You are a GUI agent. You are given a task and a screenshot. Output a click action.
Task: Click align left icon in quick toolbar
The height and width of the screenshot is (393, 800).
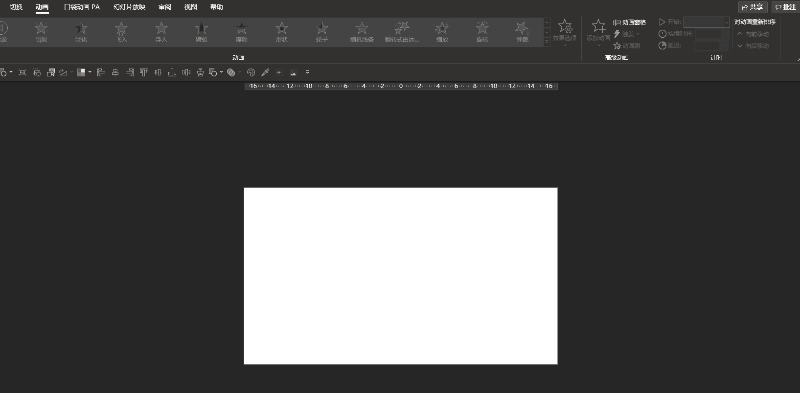tap(101, 72)
